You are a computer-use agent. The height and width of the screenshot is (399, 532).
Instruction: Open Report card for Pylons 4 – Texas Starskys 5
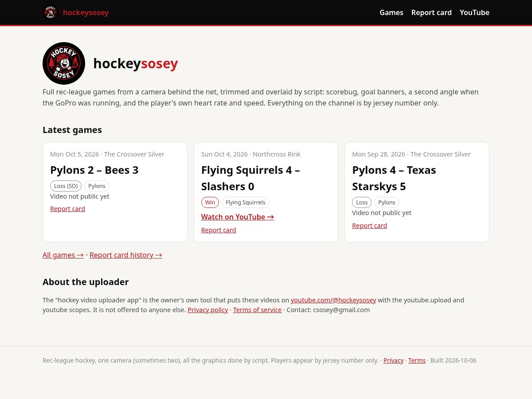pyautogui.click(x=369, y=226)
